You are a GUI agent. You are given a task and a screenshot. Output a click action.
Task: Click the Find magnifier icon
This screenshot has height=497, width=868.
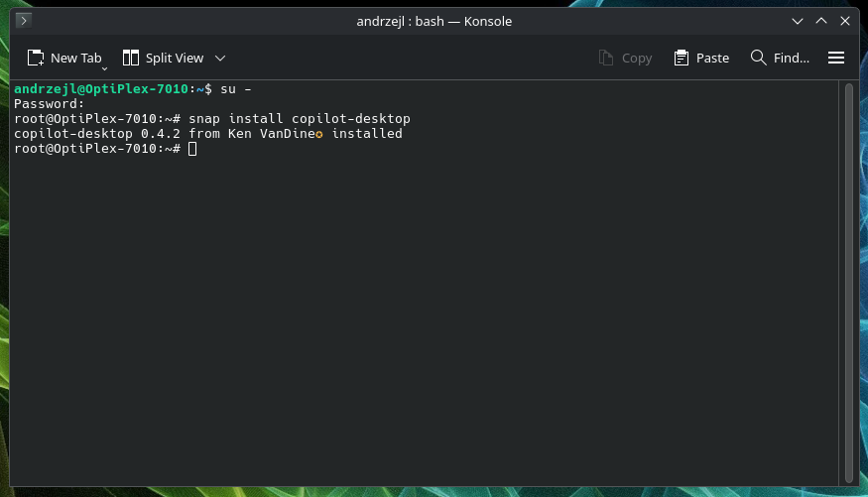pos(759,58)
